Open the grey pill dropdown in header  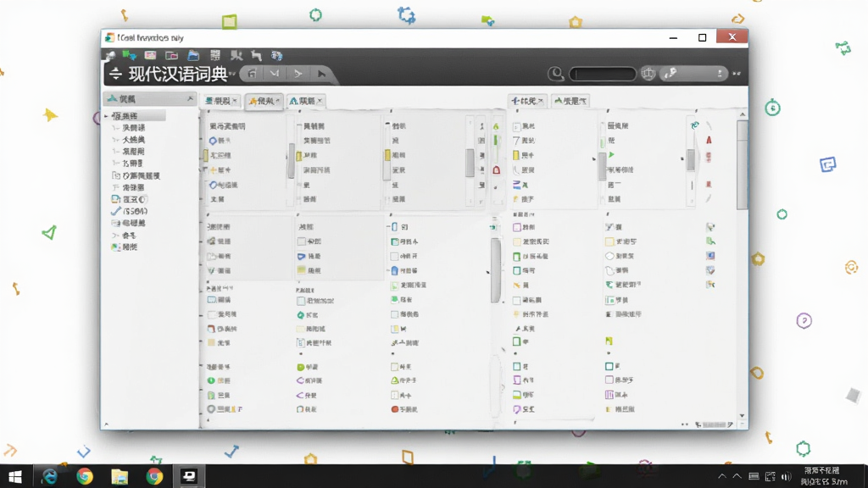694,74
